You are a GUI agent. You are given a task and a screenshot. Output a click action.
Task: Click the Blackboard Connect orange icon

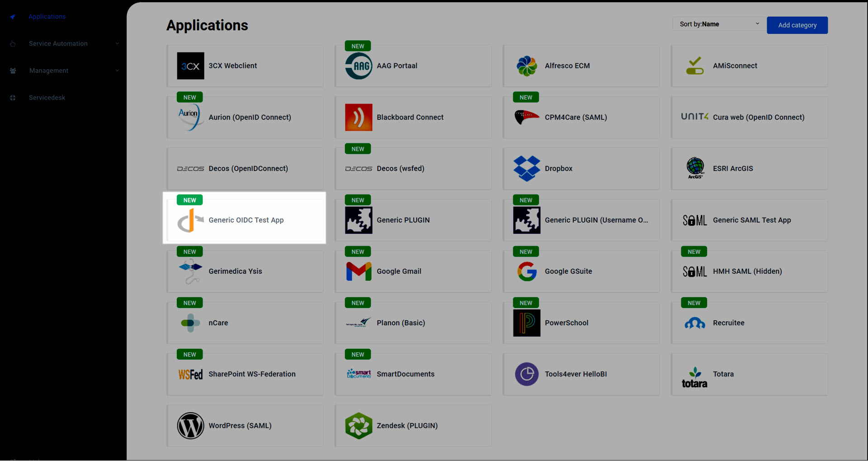359,118
